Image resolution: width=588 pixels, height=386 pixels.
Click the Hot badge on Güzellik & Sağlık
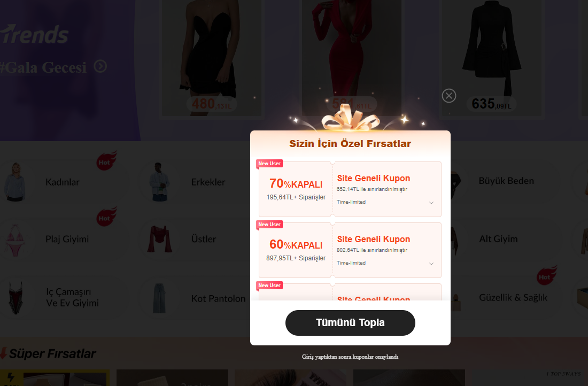[546, 276]
